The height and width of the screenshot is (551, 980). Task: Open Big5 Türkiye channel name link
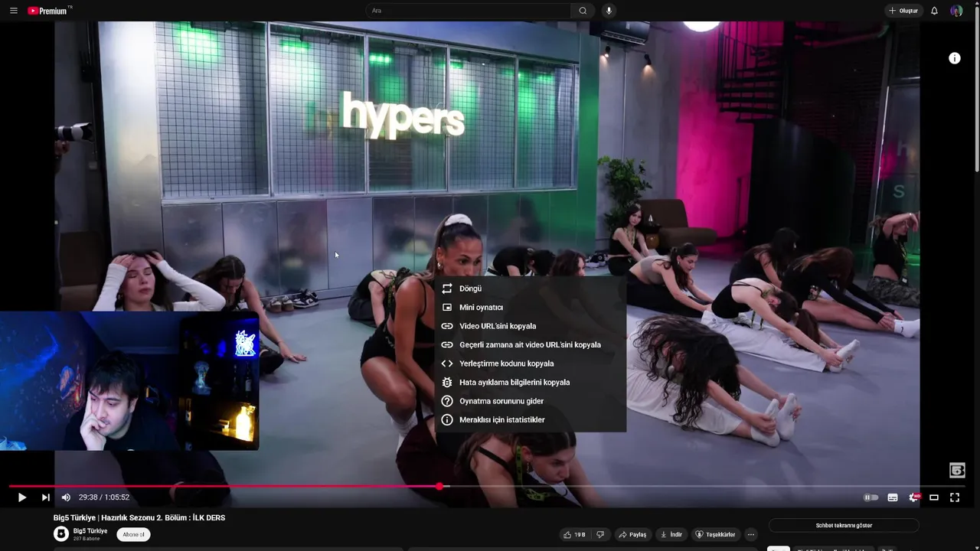click(90, 531)
